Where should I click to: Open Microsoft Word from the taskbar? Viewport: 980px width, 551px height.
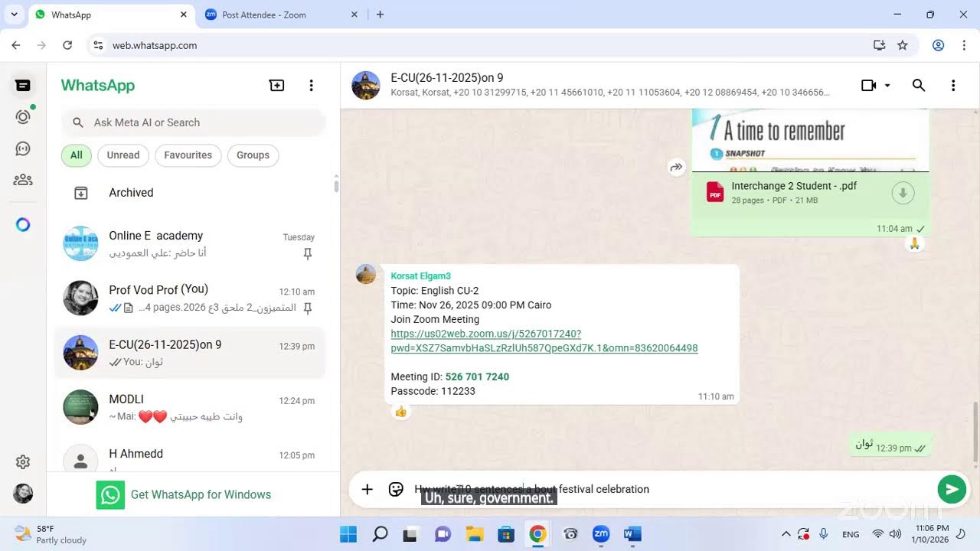[632, 533]
